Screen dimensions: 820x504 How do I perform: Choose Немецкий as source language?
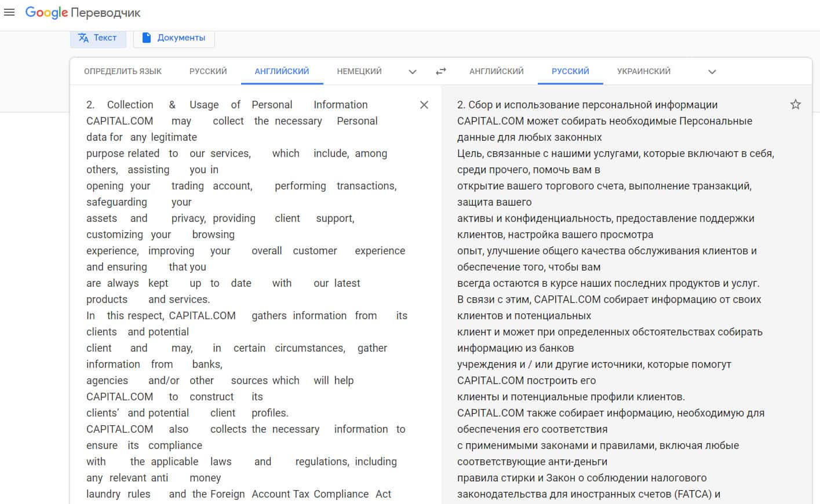tap(359, 71)
